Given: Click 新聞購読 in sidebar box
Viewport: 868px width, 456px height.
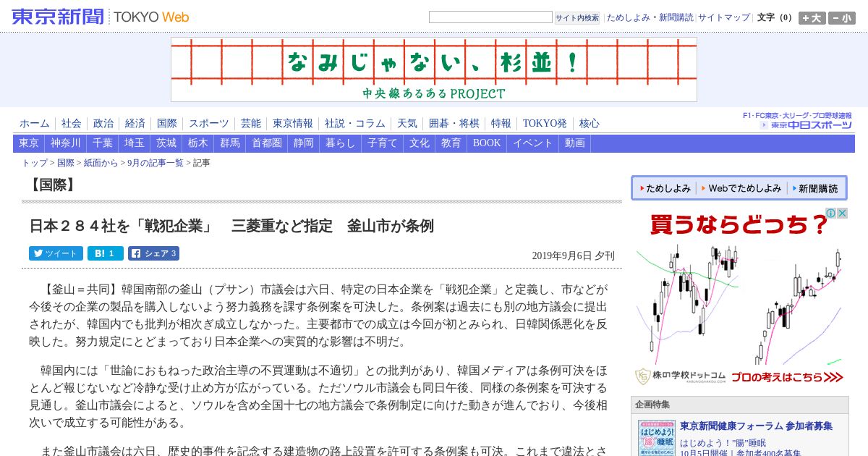Looking at the screenshot, I should 814,188.
